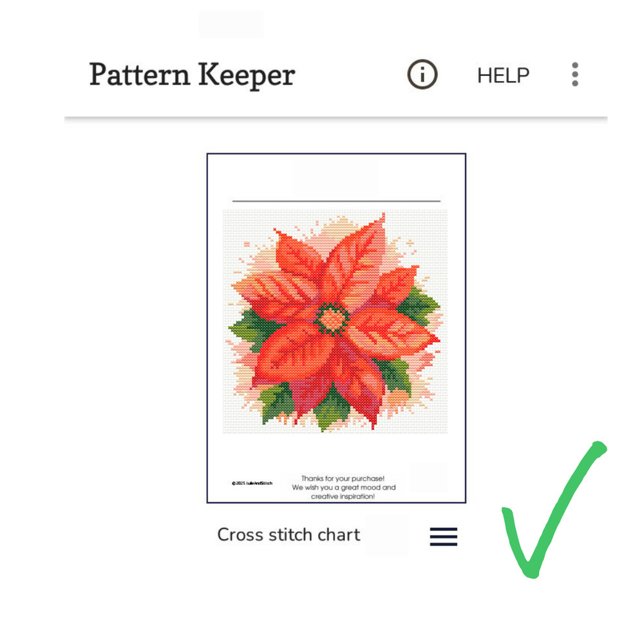Click the blank header area of the pattern page
The image size is (644, 644).
point(336,178)
